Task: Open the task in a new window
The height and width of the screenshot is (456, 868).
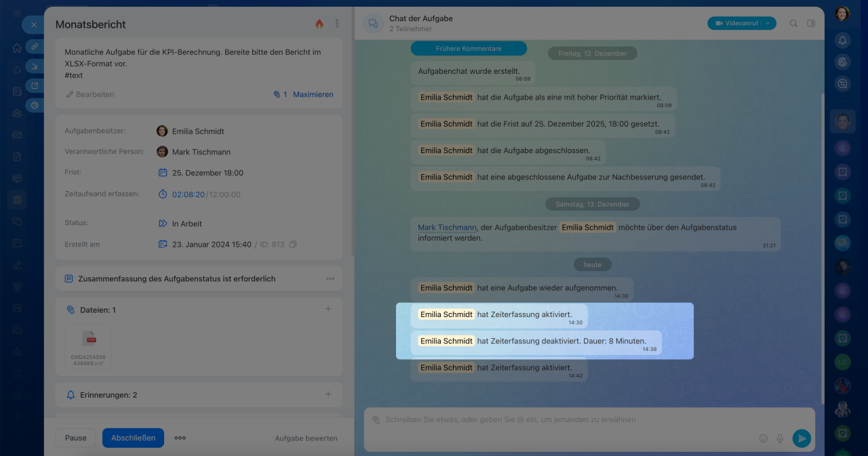Action: (35, 85)
